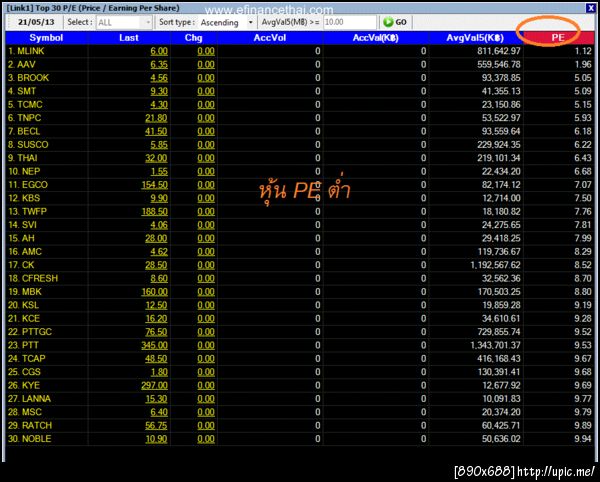Click CK AvgVal5 value 1,192,567.62
Screen dimensions: 600x482
(496, 265)
